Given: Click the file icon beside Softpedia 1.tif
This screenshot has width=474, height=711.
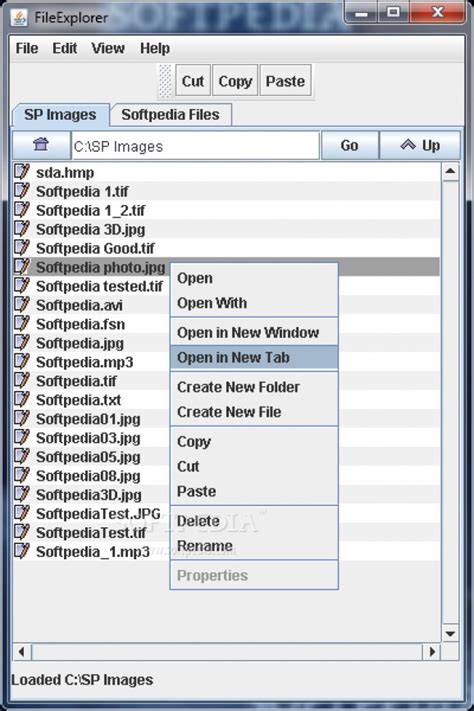Looking at the screenshot, I should 22,190.
